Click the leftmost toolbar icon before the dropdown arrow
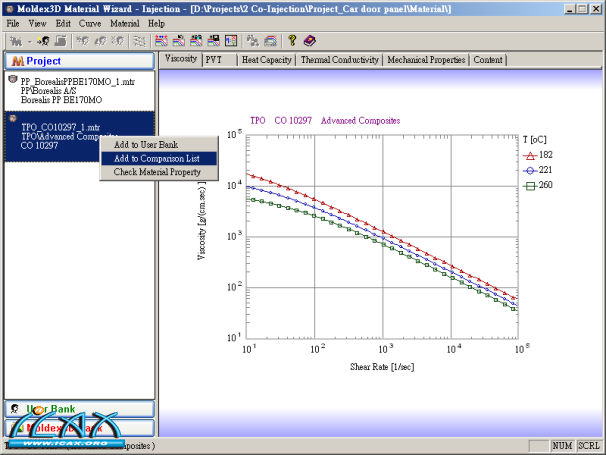Image resolution: width=606 pixels, height=455 pixels. tap(15, 41)
